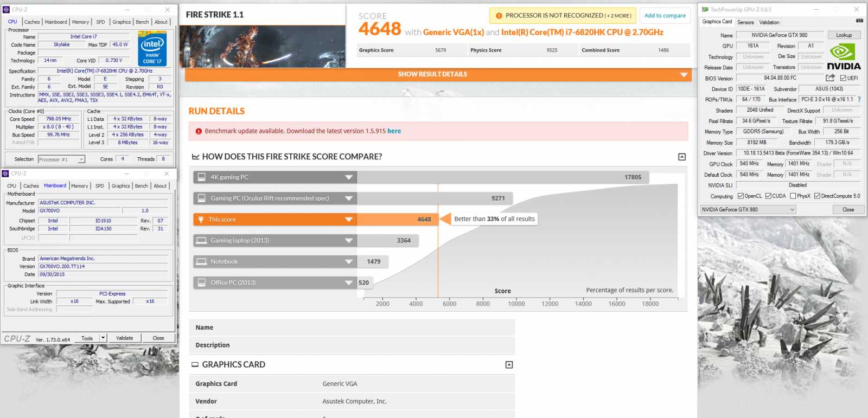Screen dimensions: 868x418
Task: Click the Lookup button in GPU-Z
Action: (x=844, y=35)
